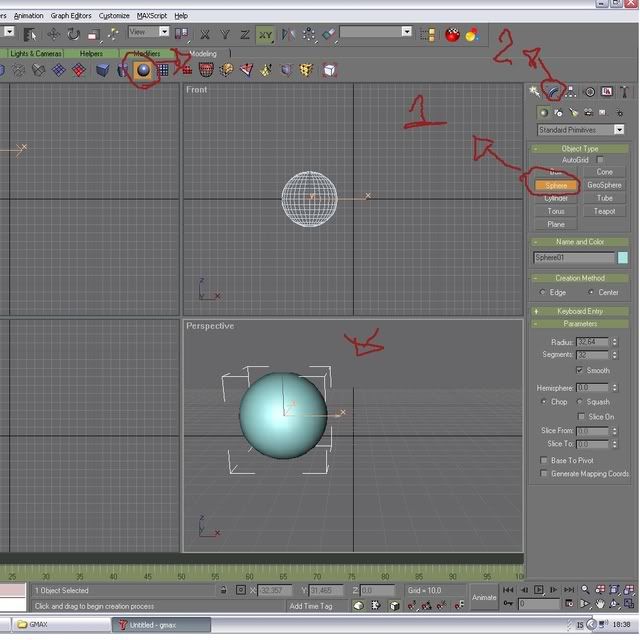
Task: Open the Standard Primitives dropdown
Action: pos(580,130)
